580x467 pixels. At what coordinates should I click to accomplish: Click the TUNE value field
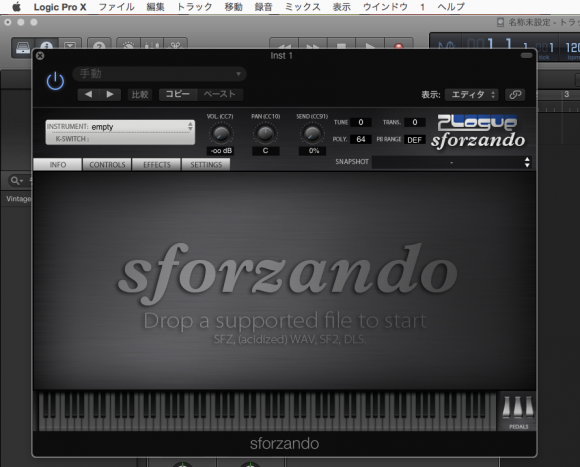pyautogui.click(x=361, y=122)
